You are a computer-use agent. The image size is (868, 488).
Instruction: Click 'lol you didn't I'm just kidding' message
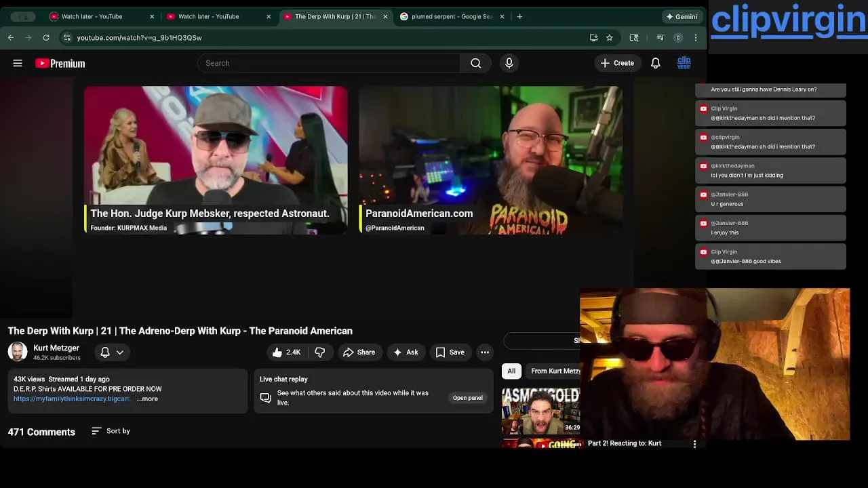747,176
